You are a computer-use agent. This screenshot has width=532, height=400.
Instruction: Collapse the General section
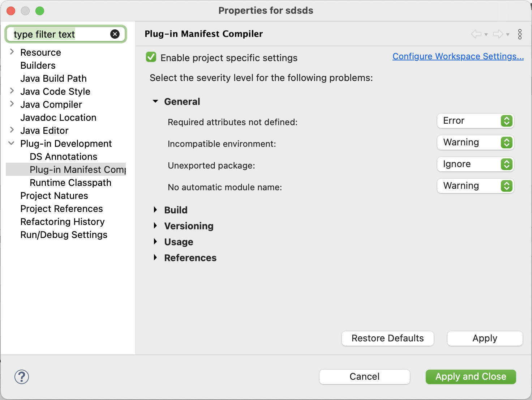(x=155, y=102)
